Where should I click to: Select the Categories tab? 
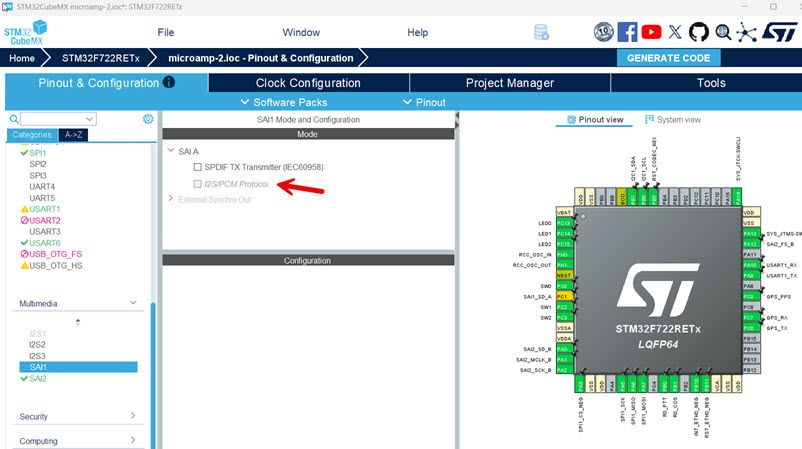32,134
